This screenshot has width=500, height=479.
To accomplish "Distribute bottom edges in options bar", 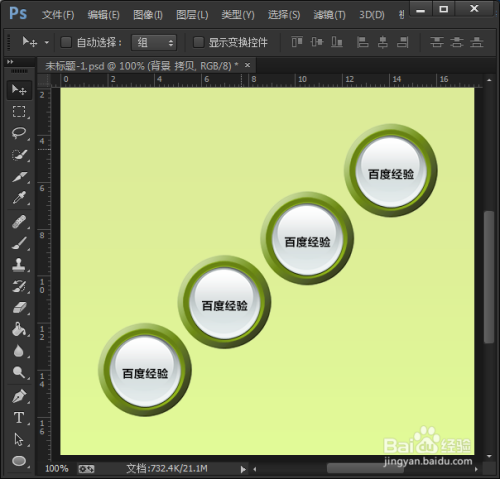I will pos(477,42).
